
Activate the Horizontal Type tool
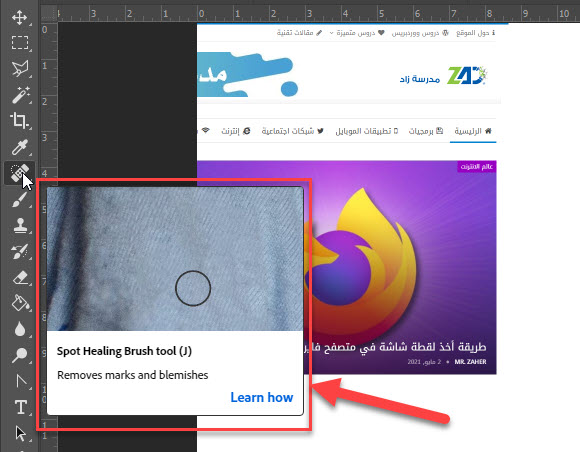pos(19,407)
